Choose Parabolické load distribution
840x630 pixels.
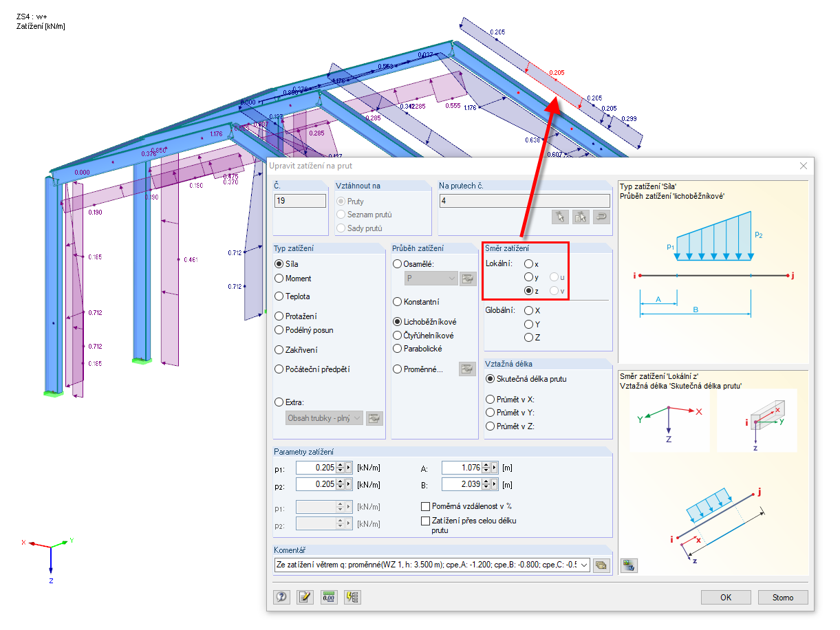[397, 349]
